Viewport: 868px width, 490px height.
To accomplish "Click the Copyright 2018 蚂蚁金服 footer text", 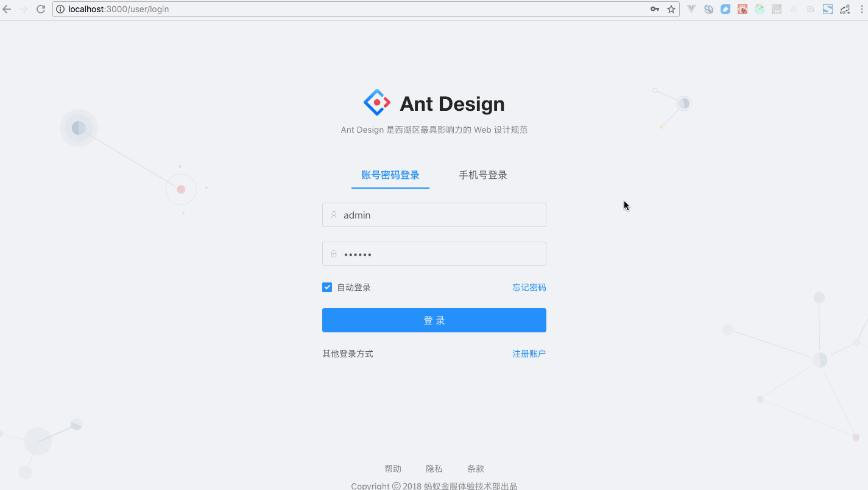I will [x=434, y=486].
